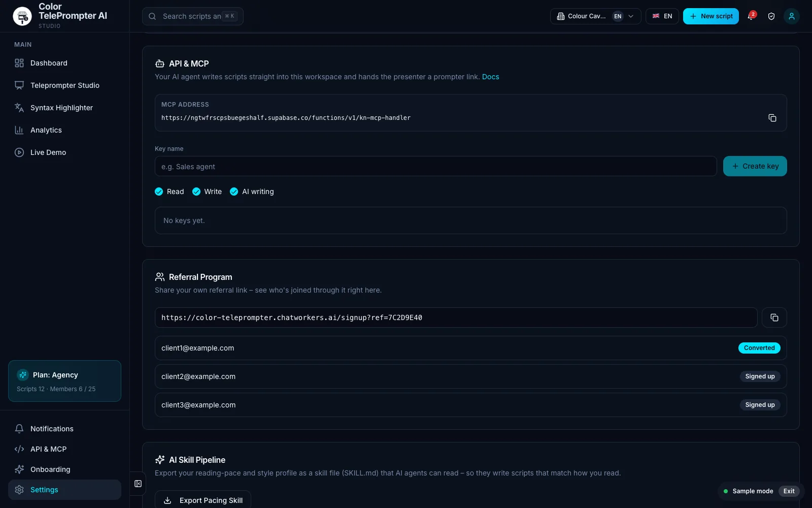
Task: Toggle the AI writing permission checkbox
Action: pos(234,192)
